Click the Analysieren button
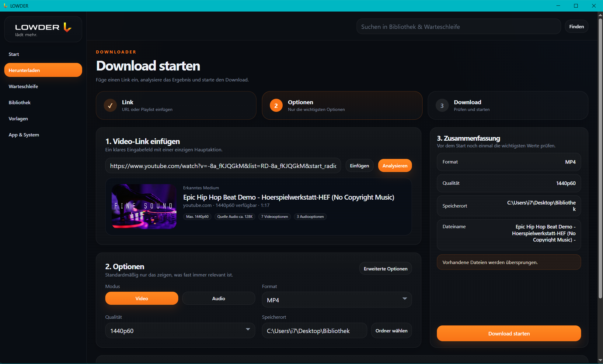The image size is (603, 364). point(395,166)
